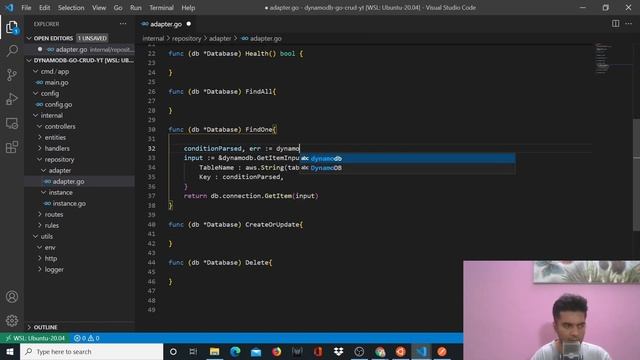Image resolution: width=640 pixels, height=360 pixels.
Task: Click the internal breadcrumb segment
Action: click(x=153, y=38)
